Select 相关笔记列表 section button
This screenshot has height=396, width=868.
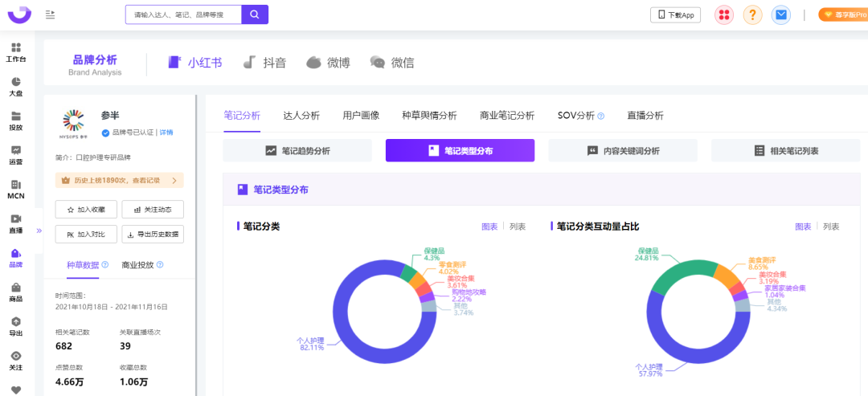(x=785, y=150)
